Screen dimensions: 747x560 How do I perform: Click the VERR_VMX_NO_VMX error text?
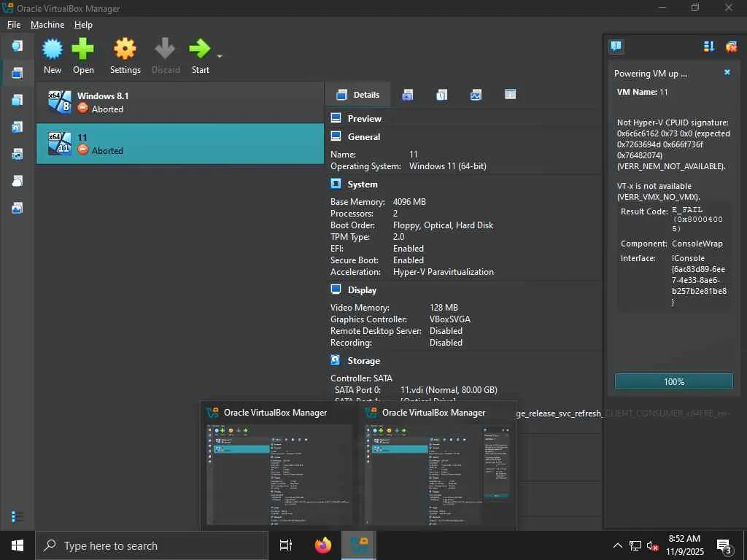(x=659, y=197)
